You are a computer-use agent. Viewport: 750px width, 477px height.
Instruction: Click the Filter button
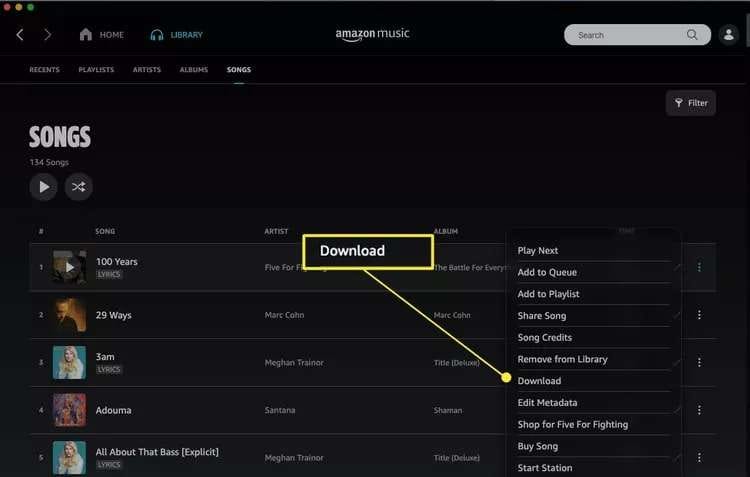pyautogui.click(x=691, y=103)
